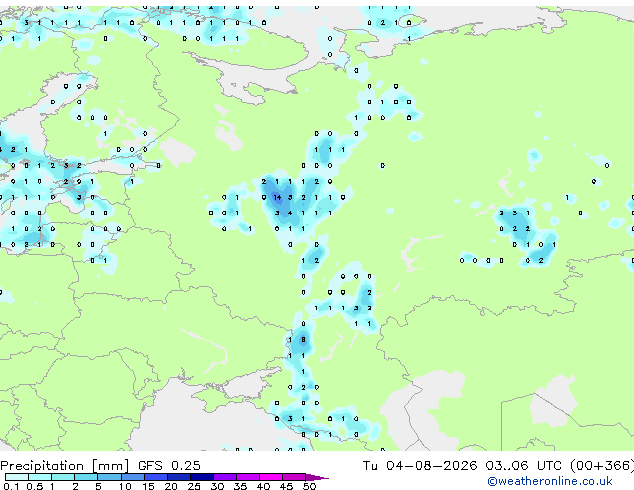Select the 30–35 mm purple legend swatch

[x=225, y=477]
